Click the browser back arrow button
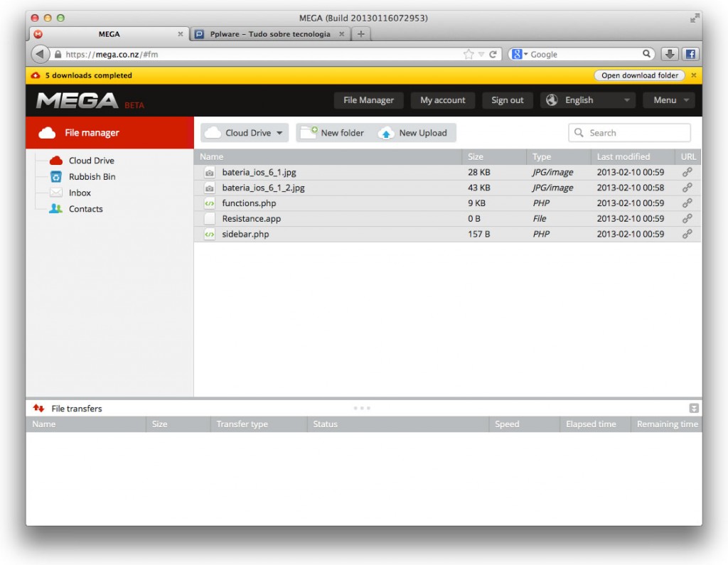Viewport: 728px width, 565px height. pyautogui.click(x=41, y=54)
